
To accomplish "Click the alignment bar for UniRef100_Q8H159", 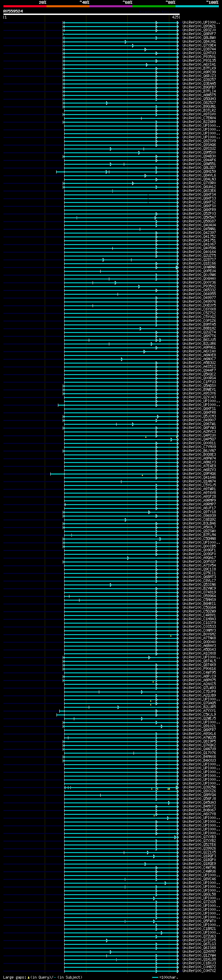I will point(117,172).
